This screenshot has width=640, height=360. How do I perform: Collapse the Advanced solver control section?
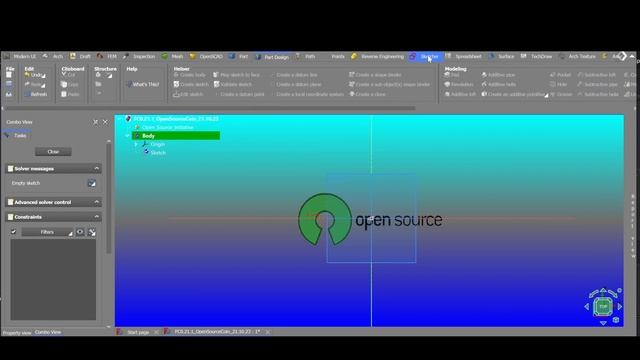pos(97,202)
